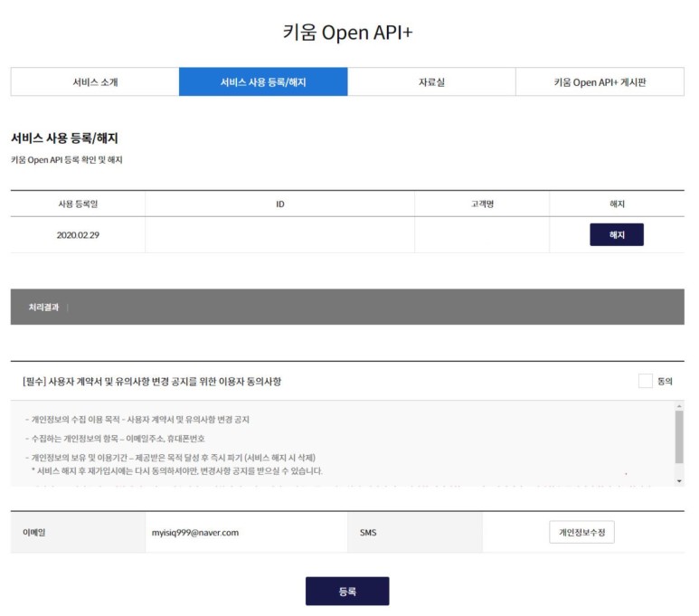
Task: Click the terms box scroll up arrow
Action: (679, 406)
